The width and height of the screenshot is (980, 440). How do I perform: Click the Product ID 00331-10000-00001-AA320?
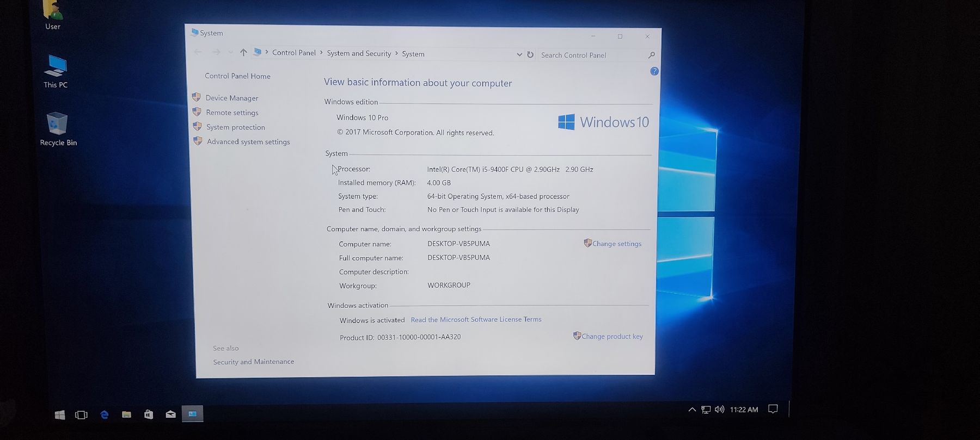400,337
